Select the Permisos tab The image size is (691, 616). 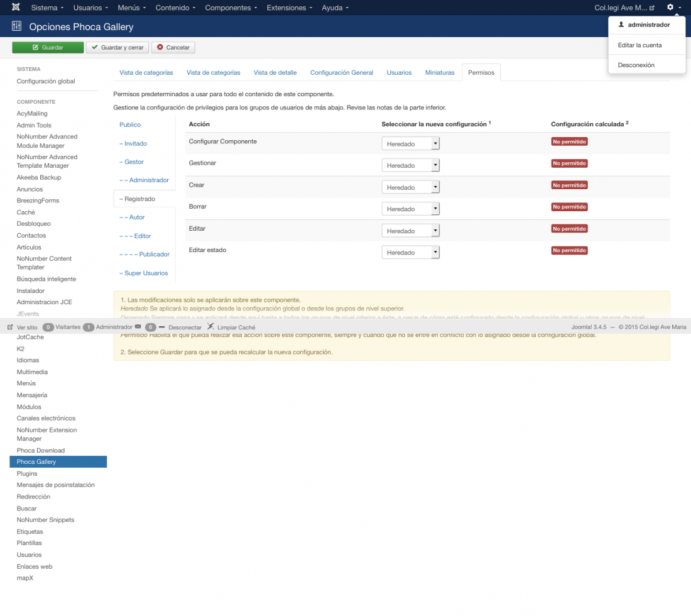click(x=481, y=73)
